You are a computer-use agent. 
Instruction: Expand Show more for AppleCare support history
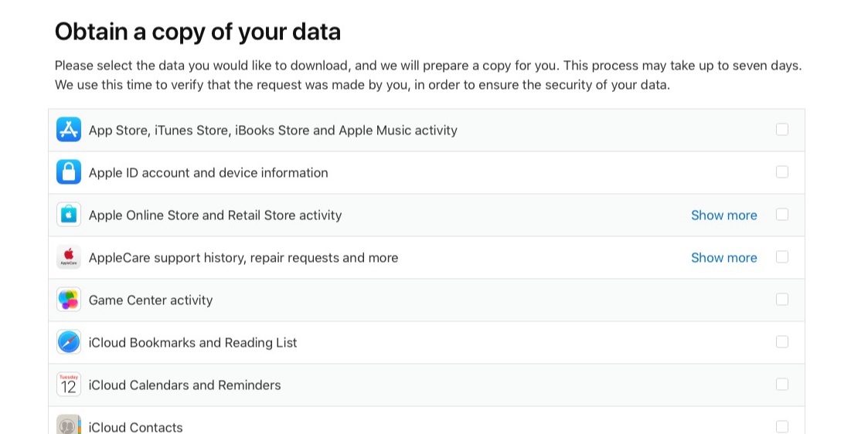[x=723, y=258]
